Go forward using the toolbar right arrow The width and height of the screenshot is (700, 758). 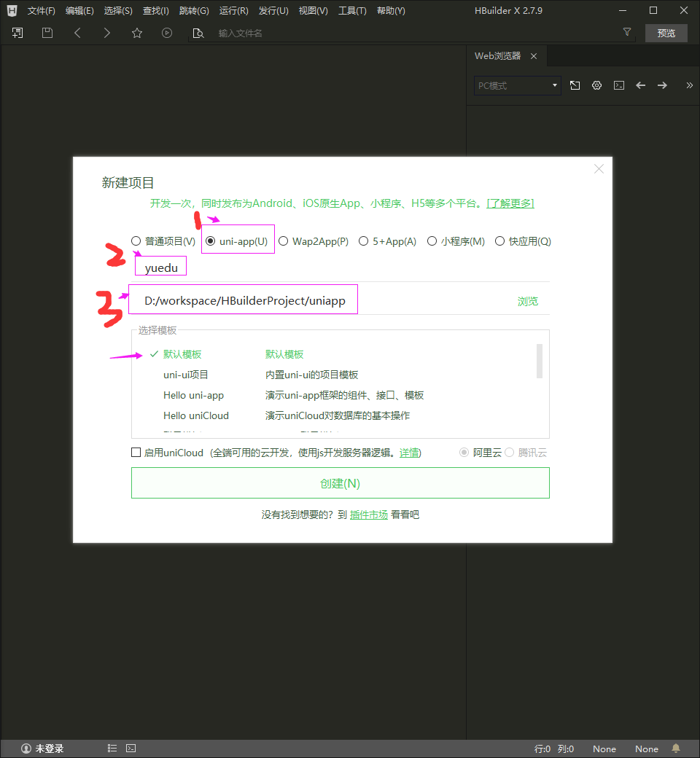107,33
